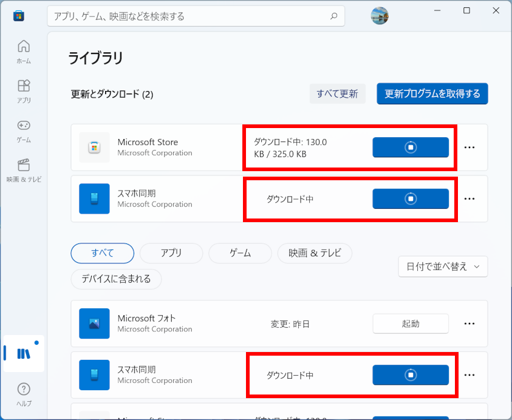Click スマホ同期 name in library list
This screenshot has width=512, height=420.
click(x=137, y=370)
